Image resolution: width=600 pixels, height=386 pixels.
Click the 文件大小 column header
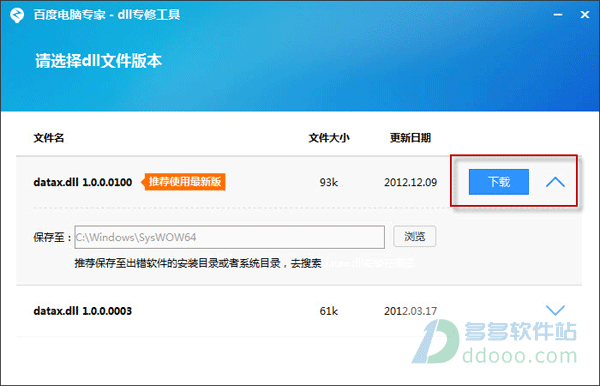coord(329,138)
